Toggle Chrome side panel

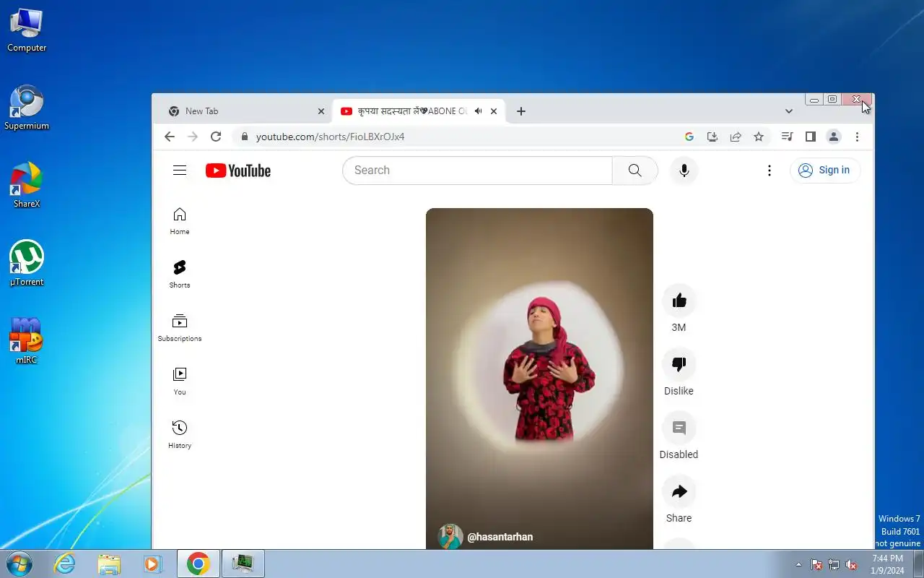coord(811,137)
